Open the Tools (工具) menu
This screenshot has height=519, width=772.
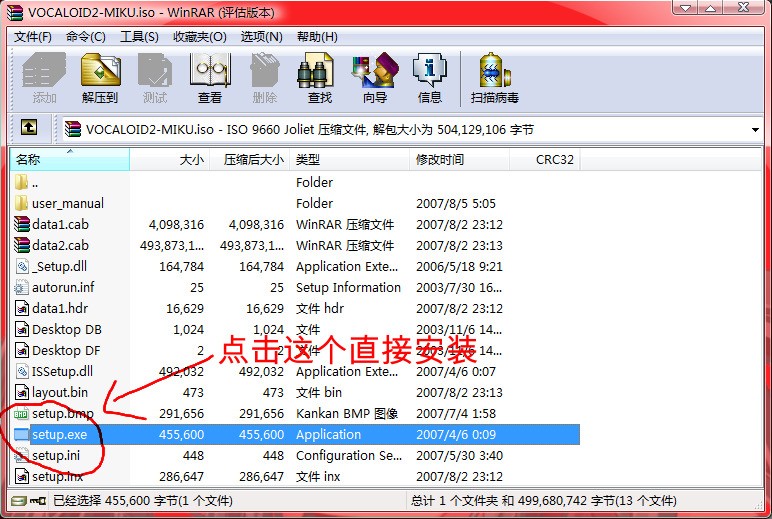pyautogui.click(x=139, y=37)
